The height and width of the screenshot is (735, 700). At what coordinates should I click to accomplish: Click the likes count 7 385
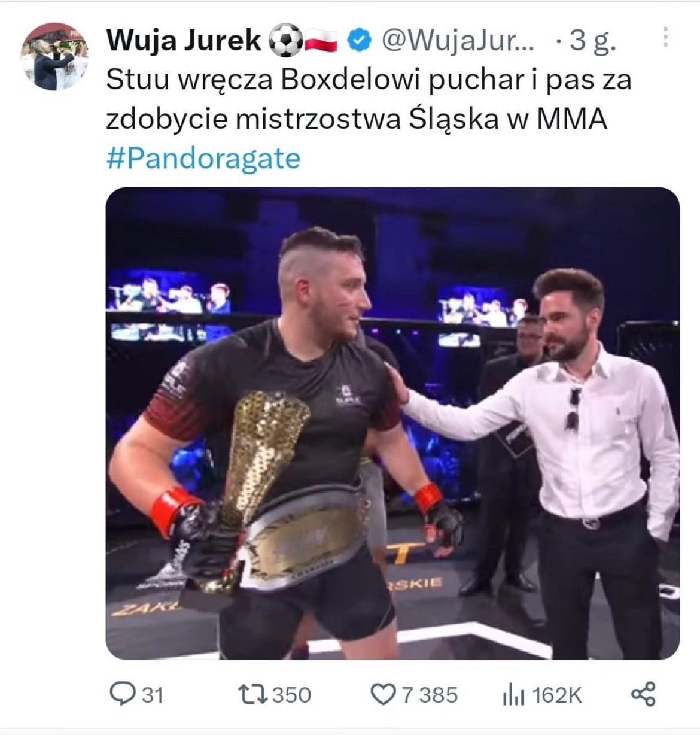pos(430,695)
